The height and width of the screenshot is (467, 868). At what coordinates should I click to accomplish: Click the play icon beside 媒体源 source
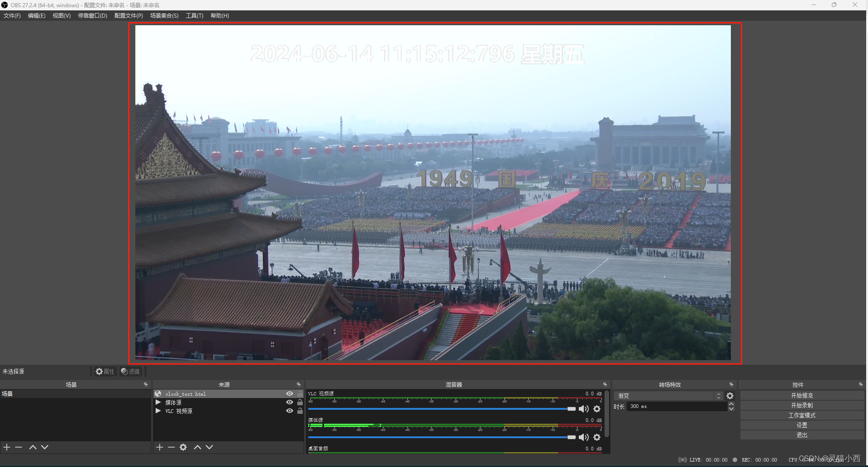158,403
